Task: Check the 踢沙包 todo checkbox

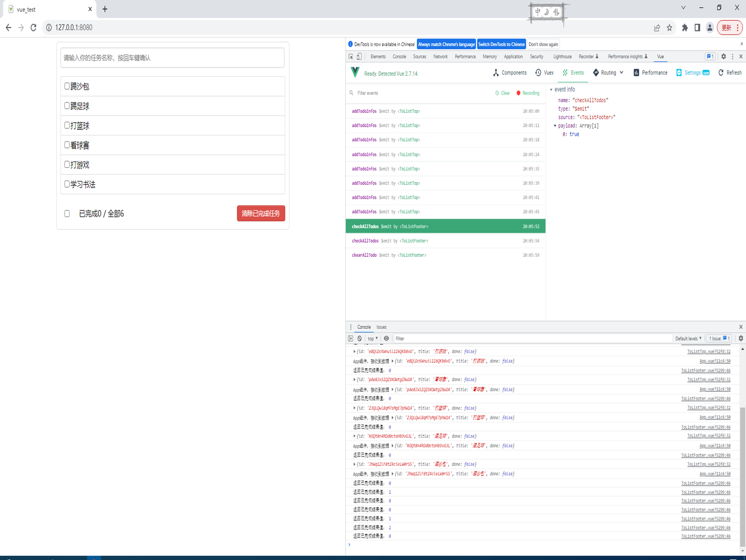Action: [x=67, y=86]
